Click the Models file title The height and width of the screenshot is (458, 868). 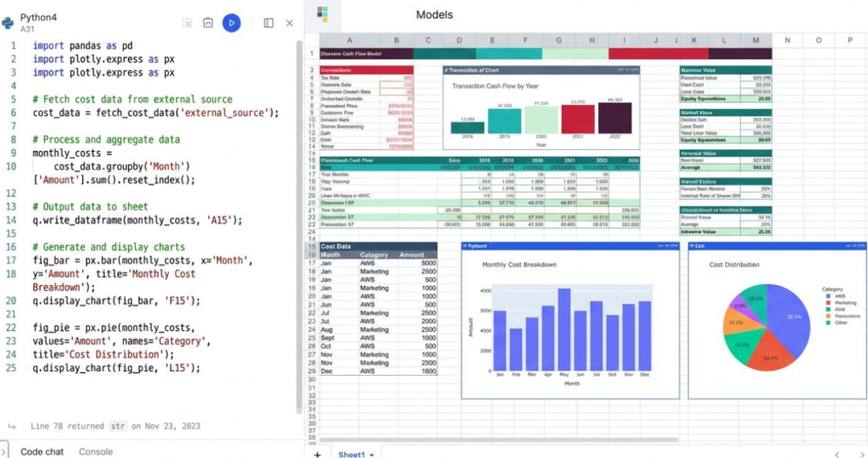pyautogui.click(x=435, y=15)
